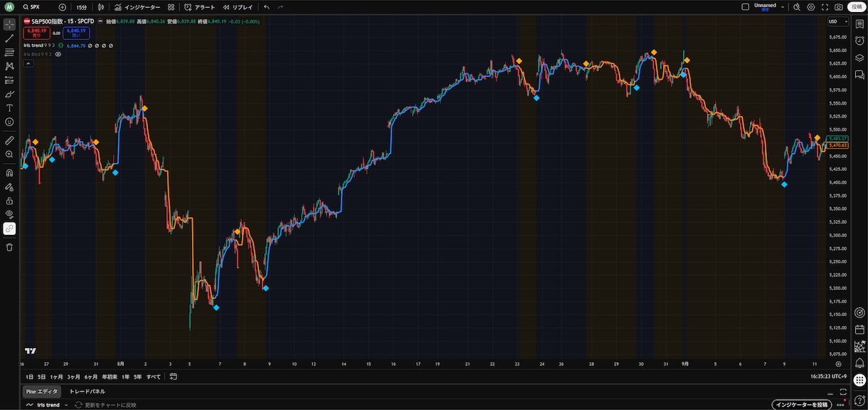Click the add symbol plus icon

coord(62,7)
